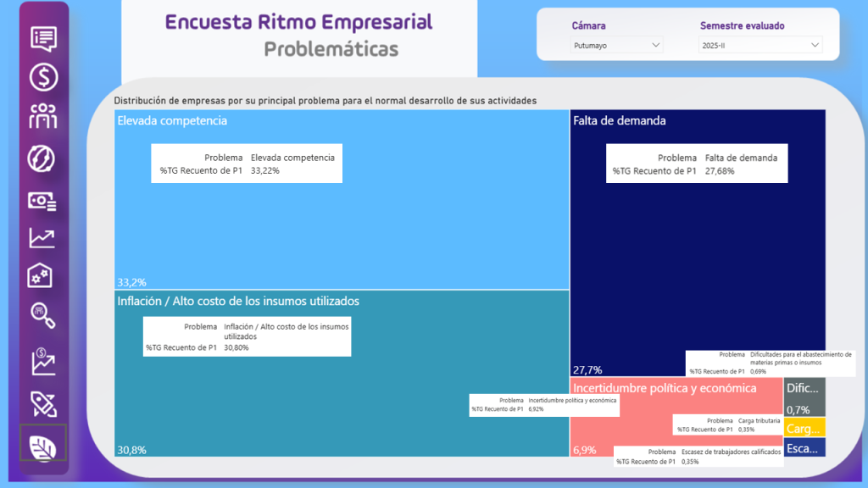This screenshot has width=868, height=488.
Task: Open the Semestre evaluado dropdown 2025-II
Action: point(760,45)
